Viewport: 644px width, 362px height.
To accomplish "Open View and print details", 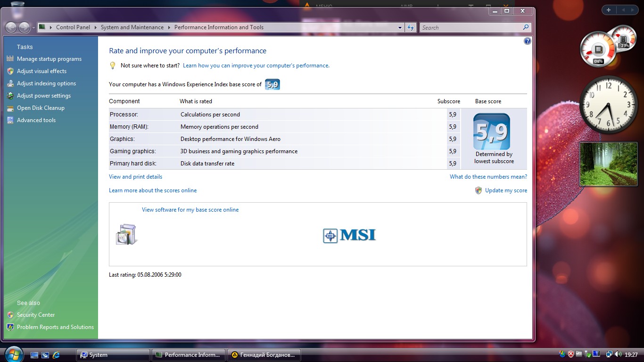I will [x=135, y=177].
